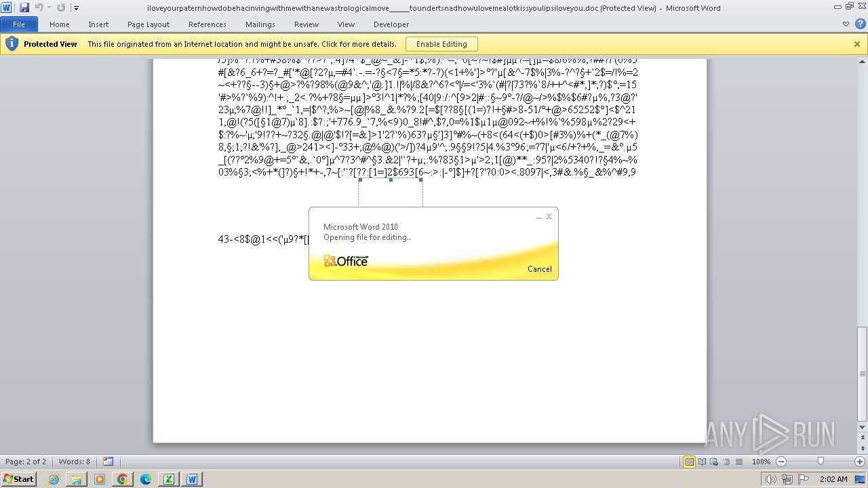Open File Explorer from taskbar

(x=77, y=479)
